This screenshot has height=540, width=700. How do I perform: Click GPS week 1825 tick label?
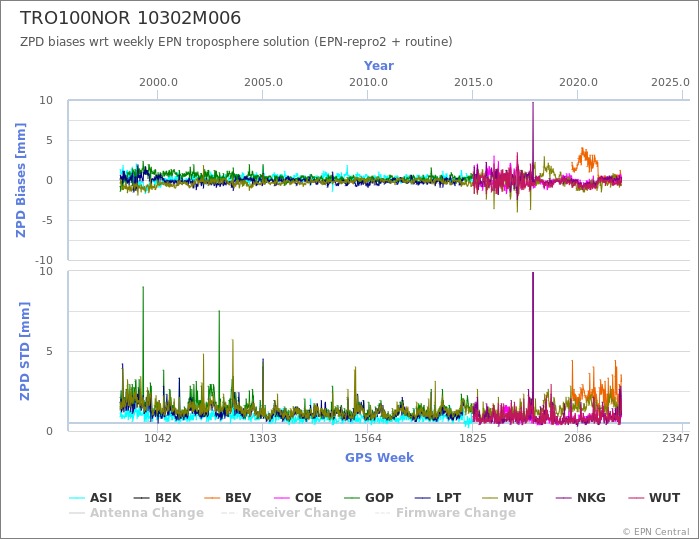click(x=473, y=438)
